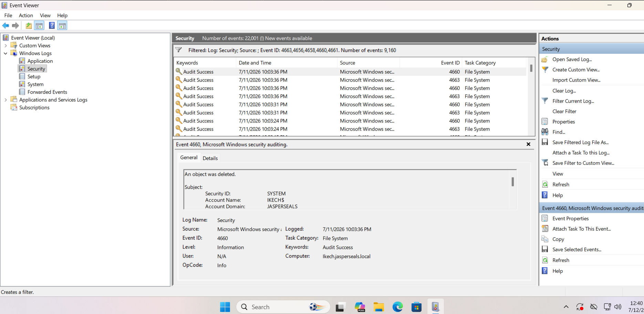Select the 10:03:24 PM event 4663 row
This screenshot has width=644, height=314.
[x=350, y=129]
